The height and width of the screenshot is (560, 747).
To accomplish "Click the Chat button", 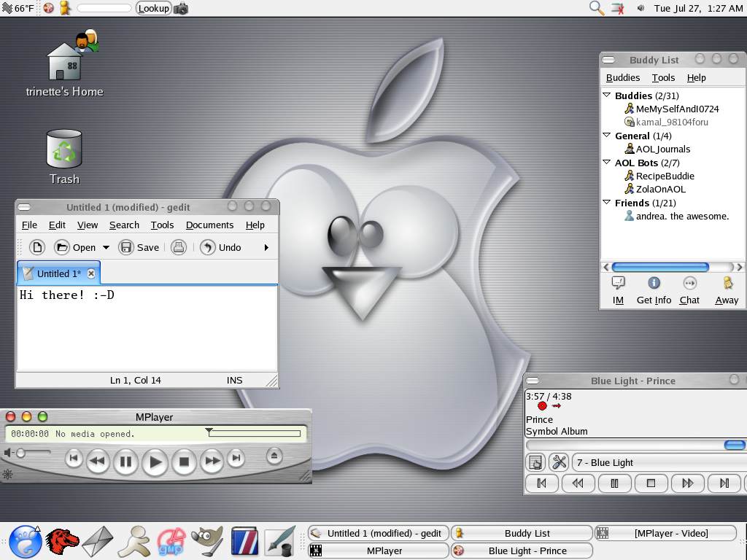I will [x=689, y=290].
